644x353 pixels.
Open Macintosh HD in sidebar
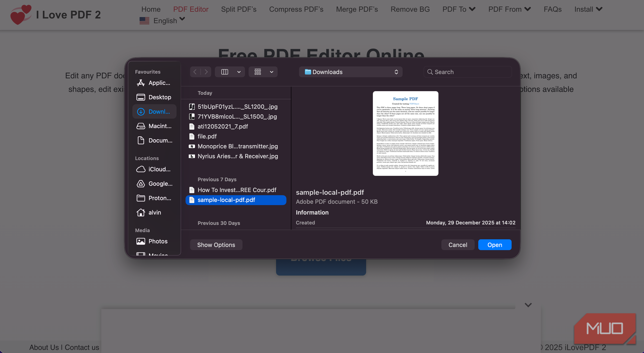(x=154, y=126)
